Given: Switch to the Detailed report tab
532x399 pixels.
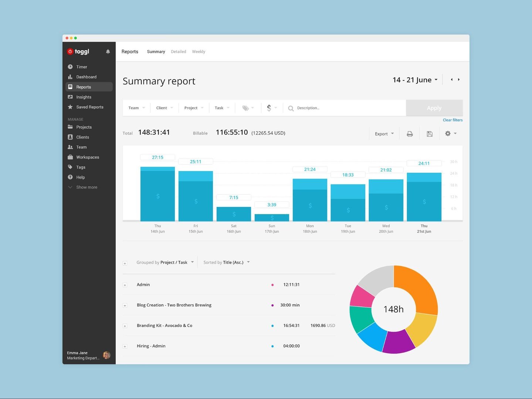Looking at the screenshot, I should coord(179,51).
